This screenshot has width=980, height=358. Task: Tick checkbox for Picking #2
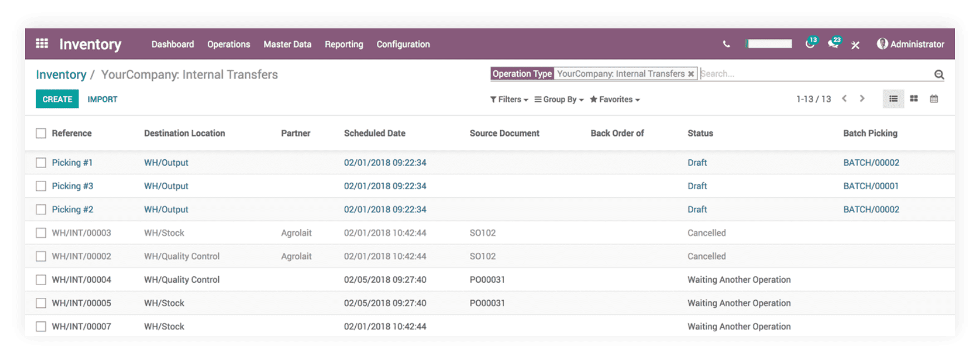[41, 209]
